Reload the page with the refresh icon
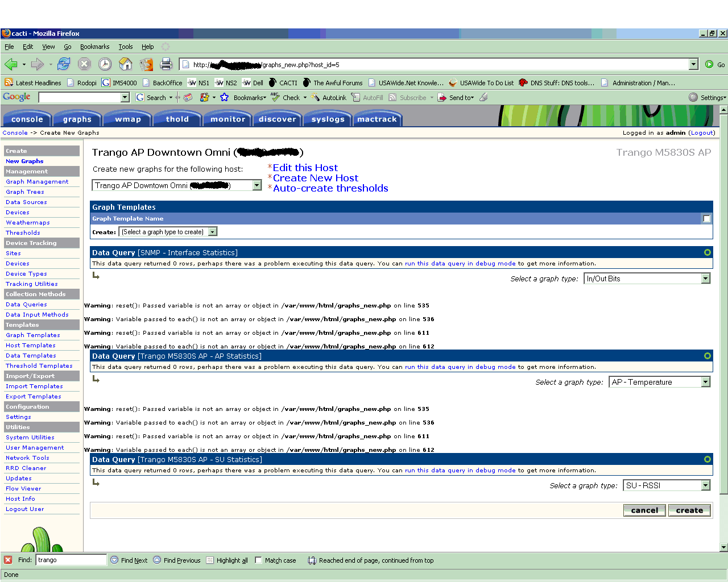This screenshot has height=582, width=728. click(64, 64)
